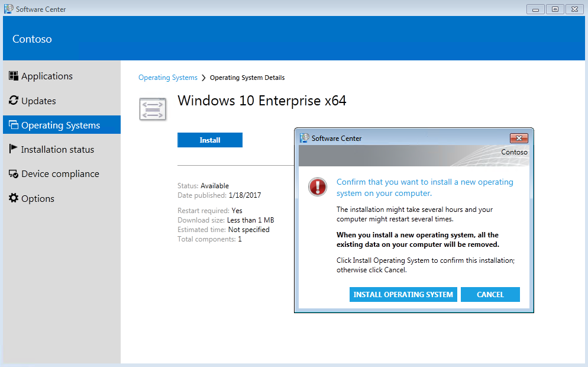Click the Contoso header in the blue banner
The width and height of the screenshot is (588, 367).
32,39
